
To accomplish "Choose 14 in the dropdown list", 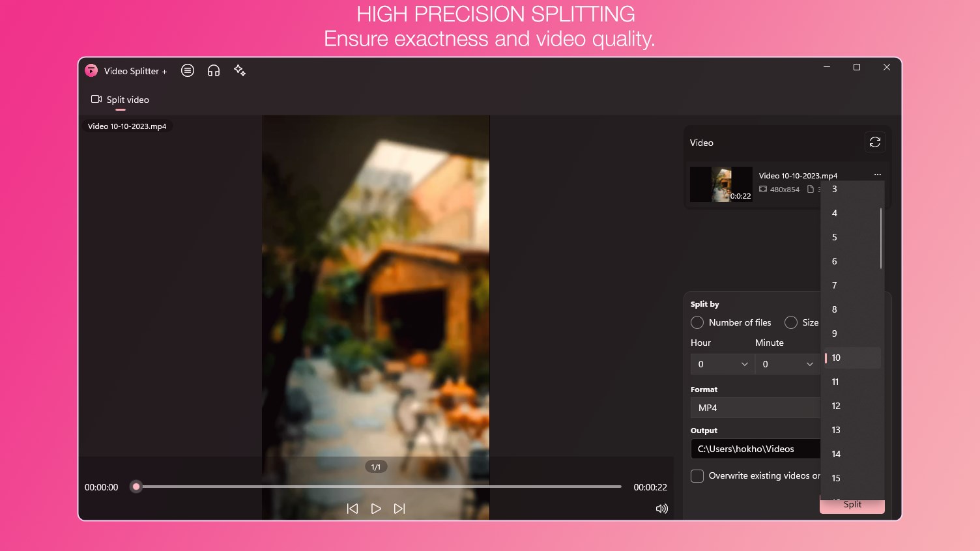I will point(852,454).
